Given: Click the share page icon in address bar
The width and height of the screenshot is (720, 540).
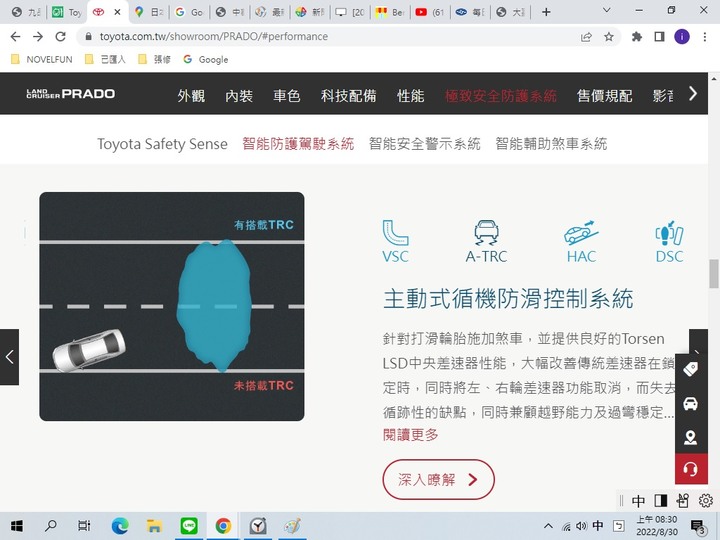Looking at the screenshot, I should click(x=586, y=37).
